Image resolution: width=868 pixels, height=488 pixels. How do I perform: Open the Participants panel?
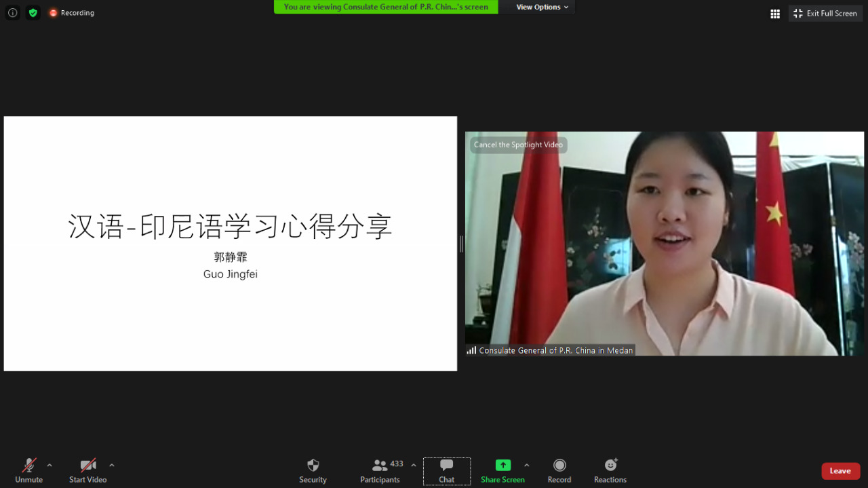(380, 470)
